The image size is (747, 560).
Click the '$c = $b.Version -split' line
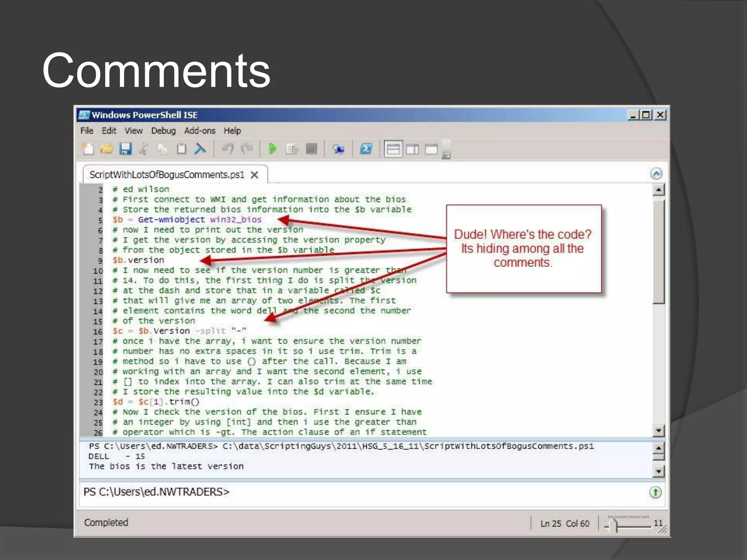(x=179, y=331)
